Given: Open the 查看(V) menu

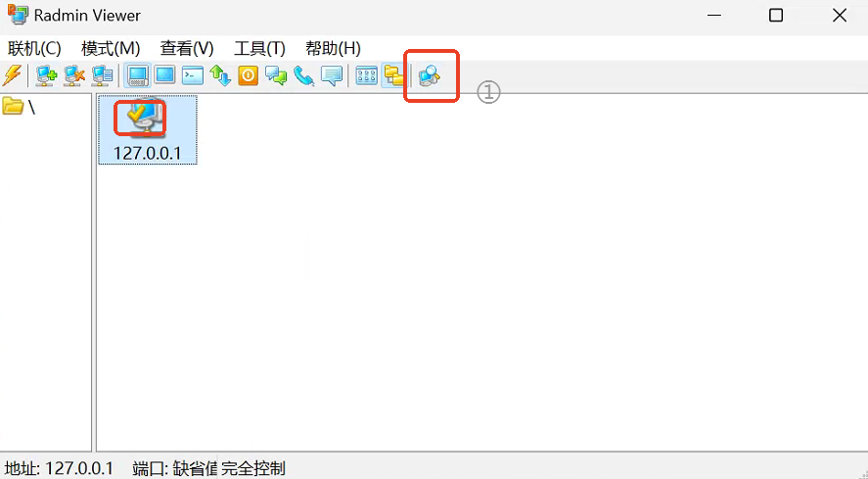Looking at the screenshot, I should (x=187, y=49).
